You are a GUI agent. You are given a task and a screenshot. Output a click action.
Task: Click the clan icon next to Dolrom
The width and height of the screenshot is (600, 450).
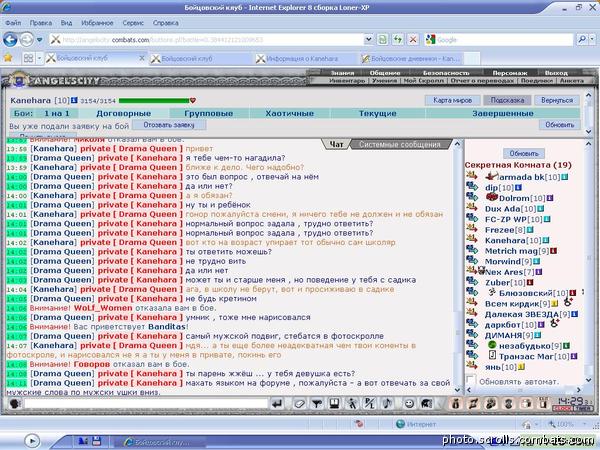point(491,197)
